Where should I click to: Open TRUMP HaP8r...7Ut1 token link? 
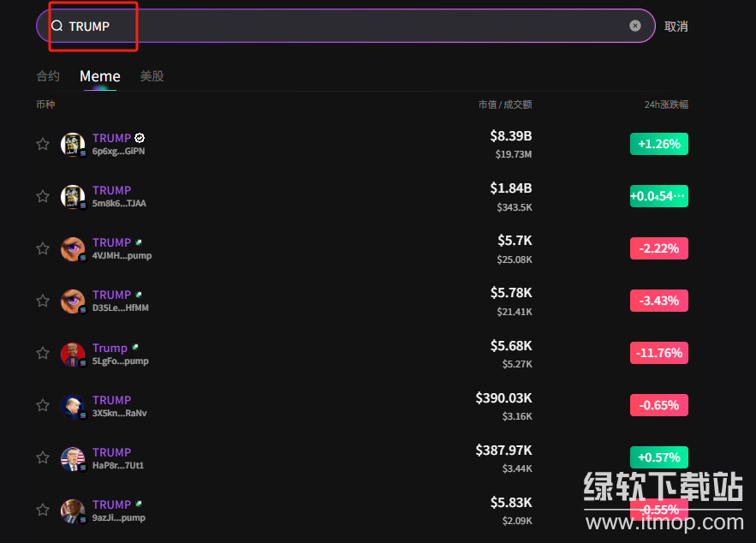tap(111, 452)
